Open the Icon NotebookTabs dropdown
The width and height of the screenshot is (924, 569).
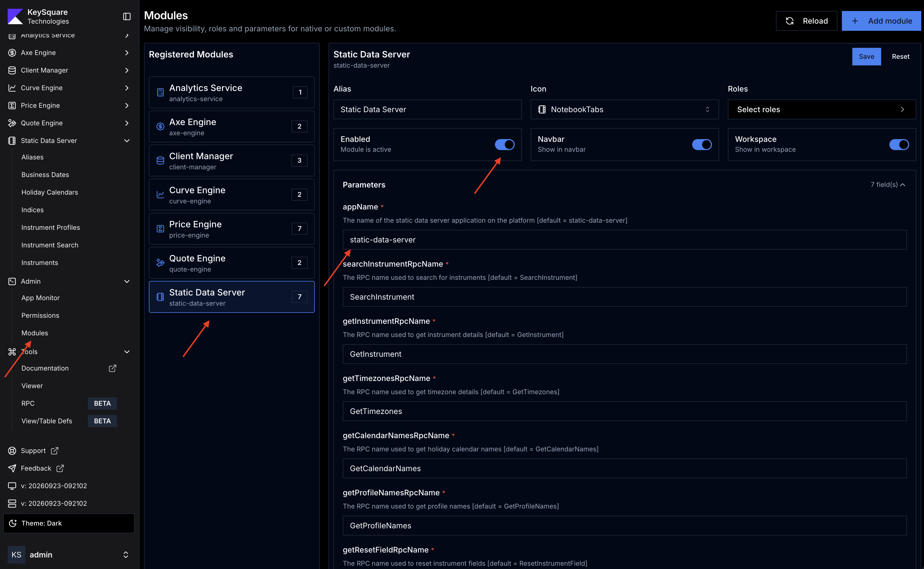coord(624,109)
